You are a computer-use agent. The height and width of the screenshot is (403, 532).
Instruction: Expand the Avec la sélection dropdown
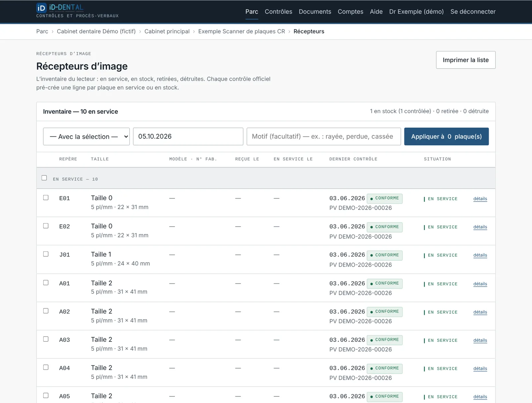tap(86, 136)
